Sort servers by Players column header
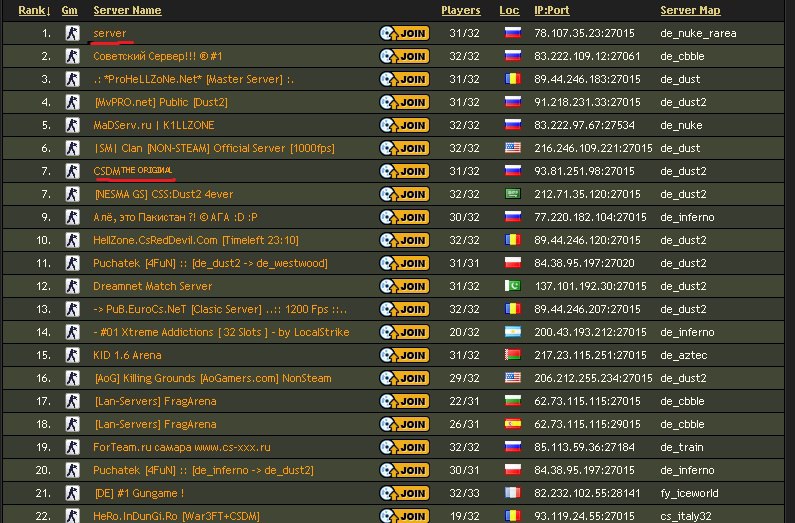The image size is (795, 523). point(460,10)
